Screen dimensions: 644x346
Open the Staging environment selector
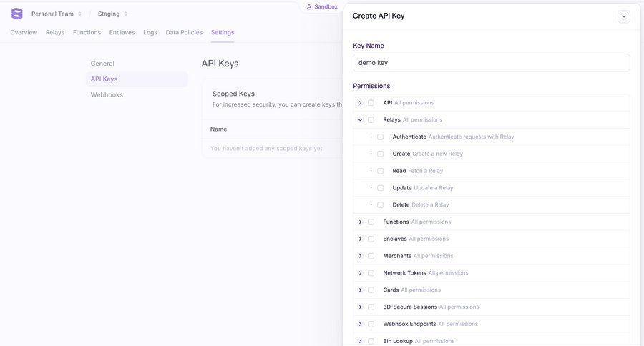pos(112,14)
